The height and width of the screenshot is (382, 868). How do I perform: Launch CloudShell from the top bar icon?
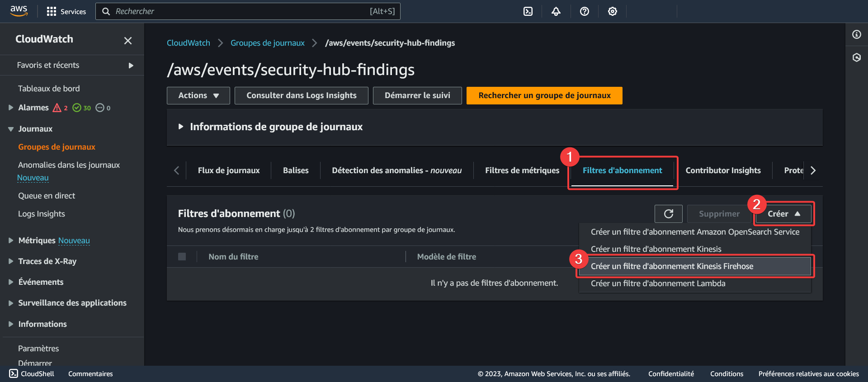[x=528, y=11]
